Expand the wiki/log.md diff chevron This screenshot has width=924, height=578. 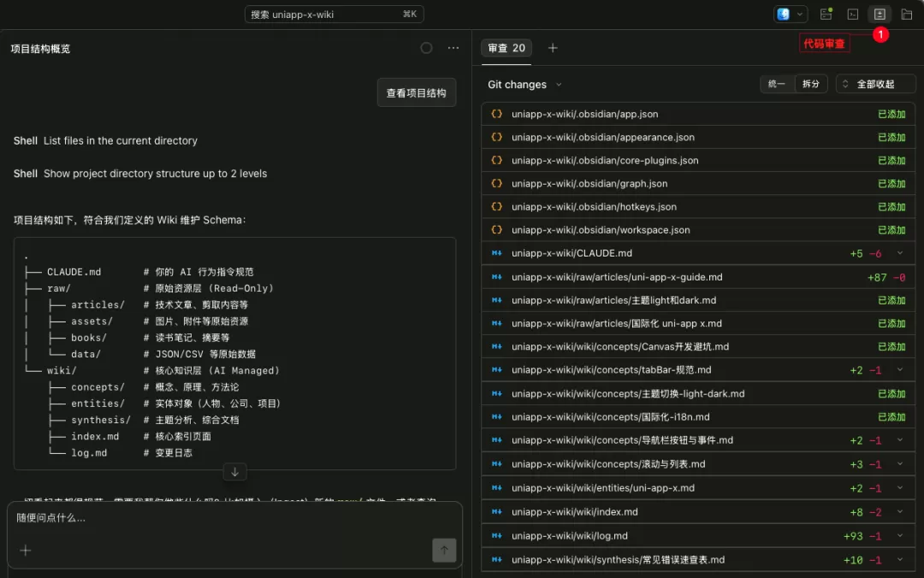[x=900, y=535]
